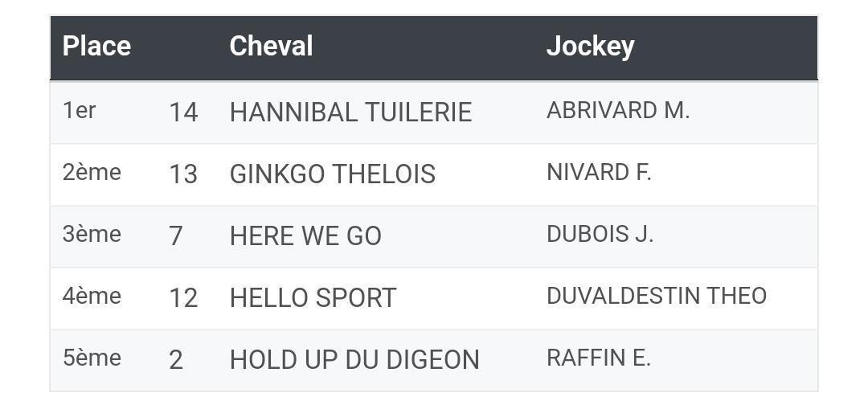Click the 5ème place cell
This screenshot has height=397, width=868.
click(x=92, y=358)
